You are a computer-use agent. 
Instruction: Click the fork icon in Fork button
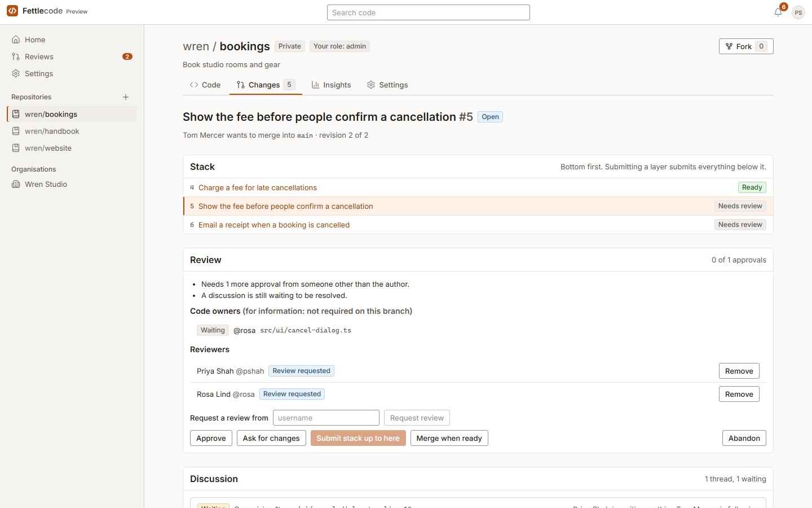click(x=729, y=46)
